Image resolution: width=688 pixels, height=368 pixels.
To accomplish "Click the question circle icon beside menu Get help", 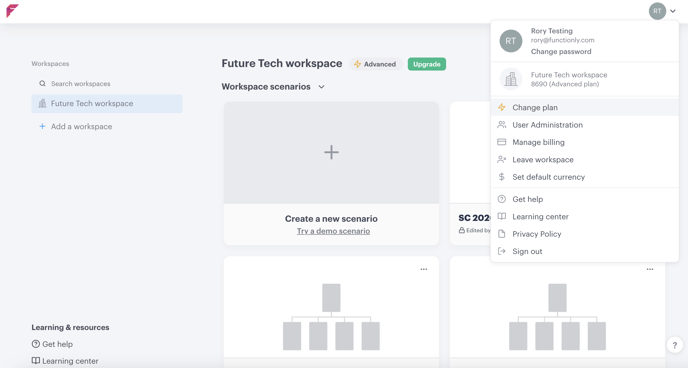I will (502, 199).
